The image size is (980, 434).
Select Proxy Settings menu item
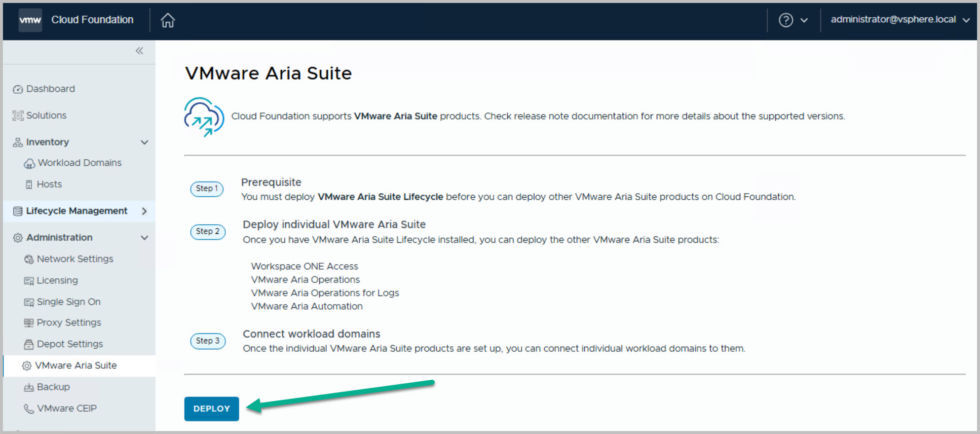69,323
